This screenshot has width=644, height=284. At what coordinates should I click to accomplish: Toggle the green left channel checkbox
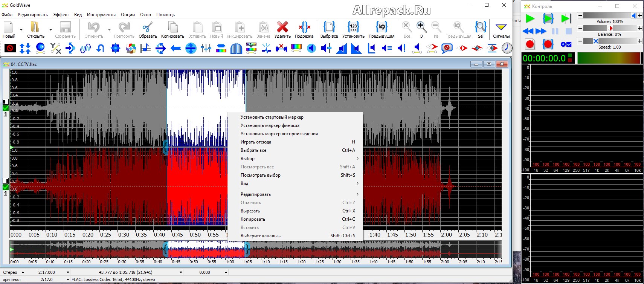point(6,108)
